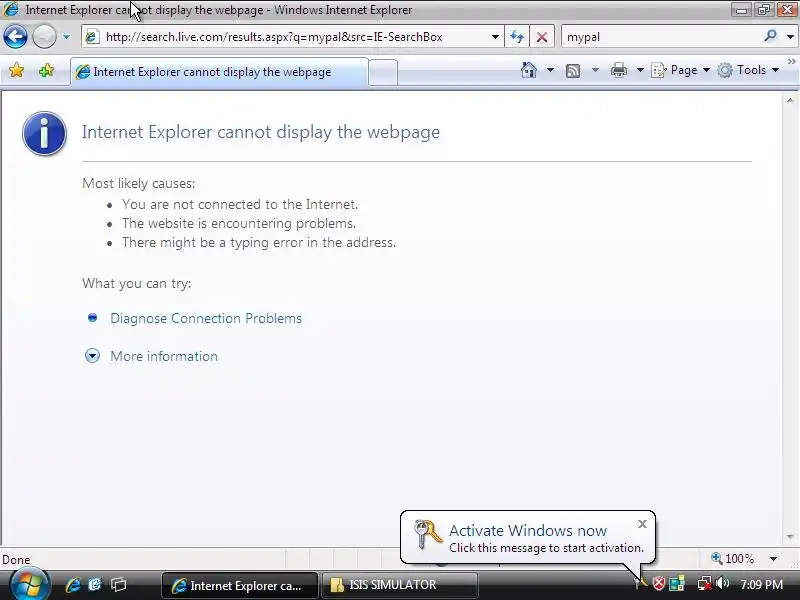This screenshot has width=800, height=600.
Task: Click the network disconnected tray icon
Action: click(x=705, y=583)
